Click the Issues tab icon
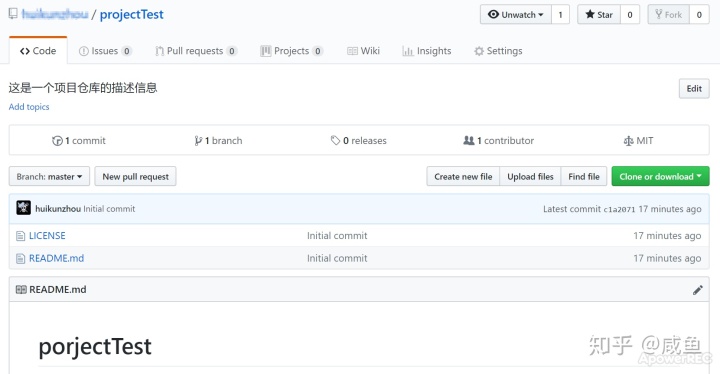720x374 pixels. 84,51
